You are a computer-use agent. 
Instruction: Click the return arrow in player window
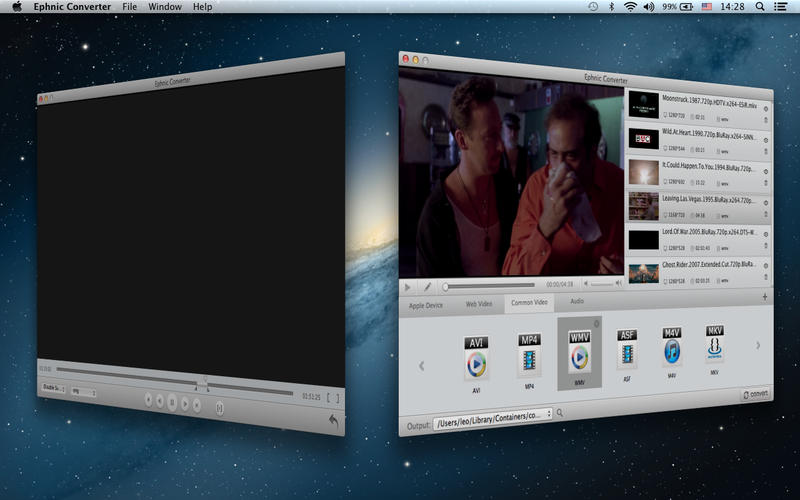point(333,420)
